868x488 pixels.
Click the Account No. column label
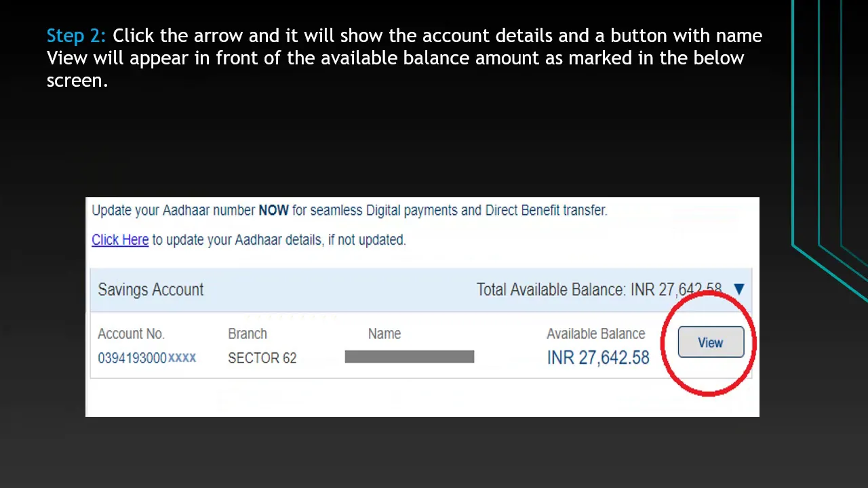[x=131, y=334]
